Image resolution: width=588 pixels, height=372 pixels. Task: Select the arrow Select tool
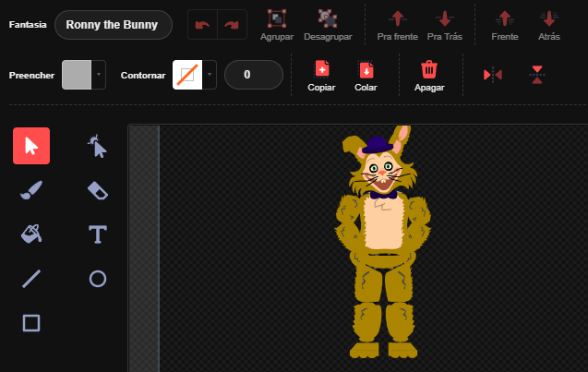[x=31, y=146]
